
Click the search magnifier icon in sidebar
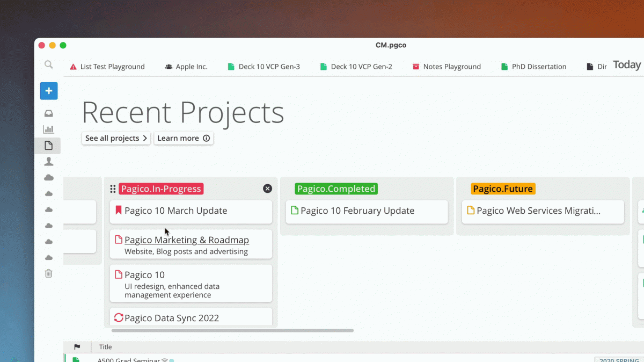coord(48,65)
